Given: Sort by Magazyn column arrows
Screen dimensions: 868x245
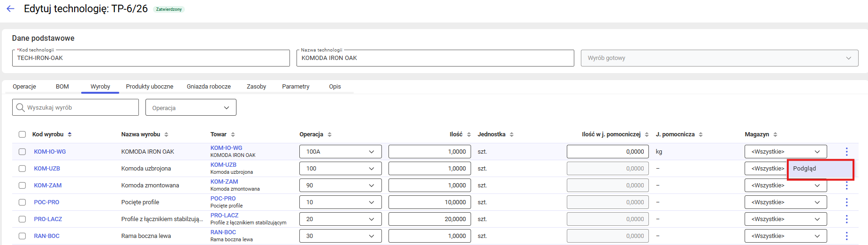Looking at the screenshot, I should tap(775, 134).
